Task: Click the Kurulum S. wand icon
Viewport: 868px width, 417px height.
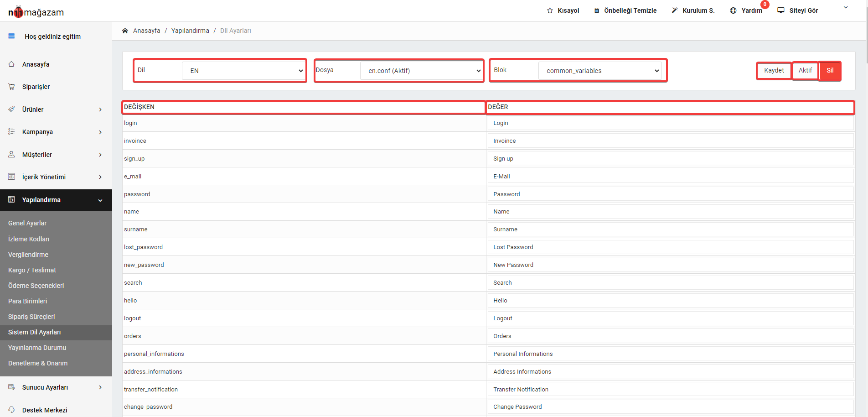Action: pos(675,10)
